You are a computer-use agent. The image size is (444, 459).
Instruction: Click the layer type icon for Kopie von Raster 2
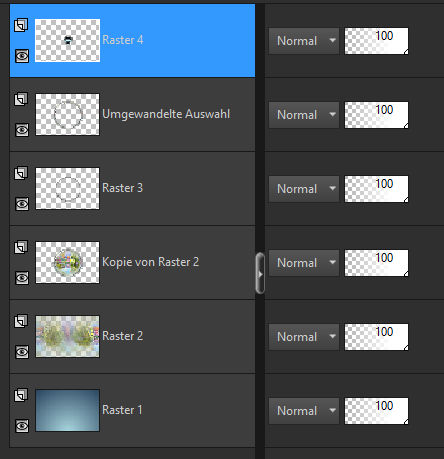tap(21, 247)
